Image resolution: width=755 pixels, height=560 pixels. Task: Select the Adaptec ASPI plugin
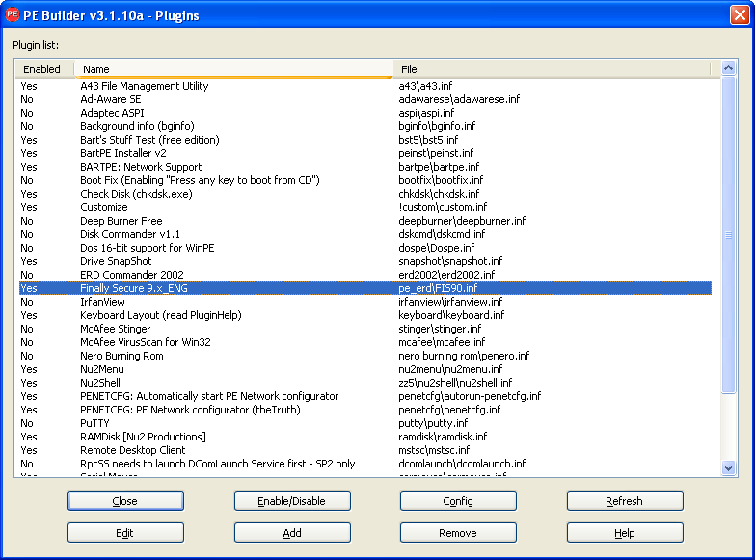[x=365, y=113]
